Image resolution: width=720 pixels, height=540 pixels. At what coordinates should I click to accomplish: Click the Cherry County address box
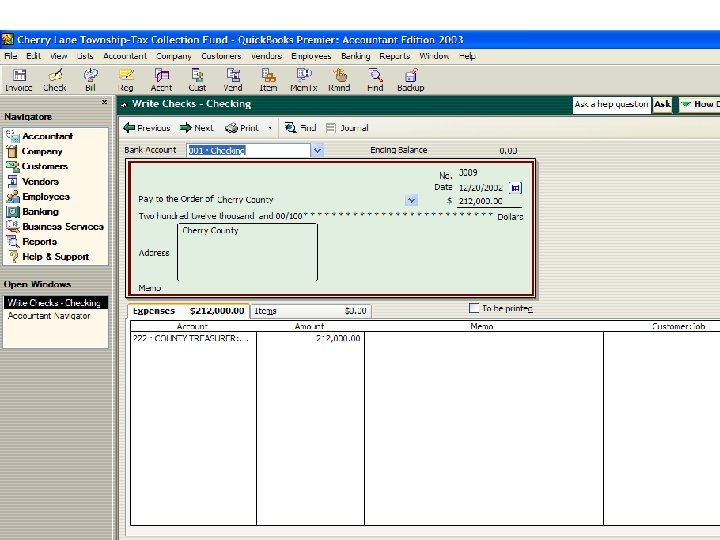coord(247,252)
